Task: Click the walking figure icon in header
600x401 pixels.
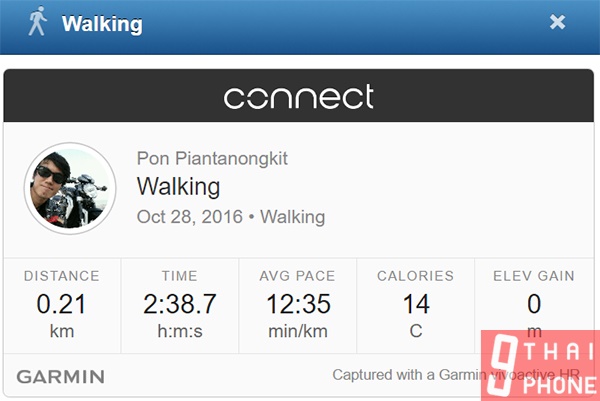Action: point(38,21)
